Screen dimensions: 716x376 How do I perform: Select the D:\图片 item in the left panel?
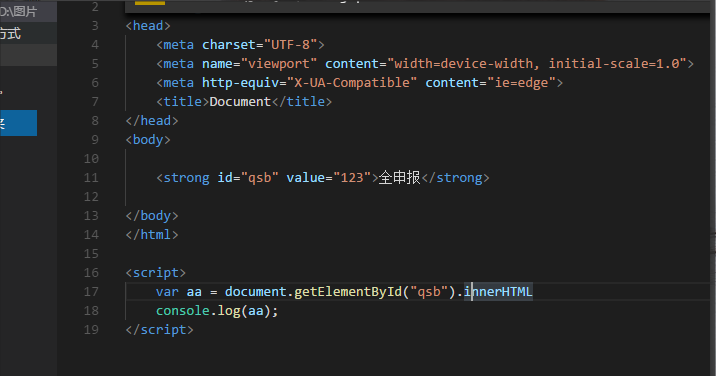click(x=28, y=11)
